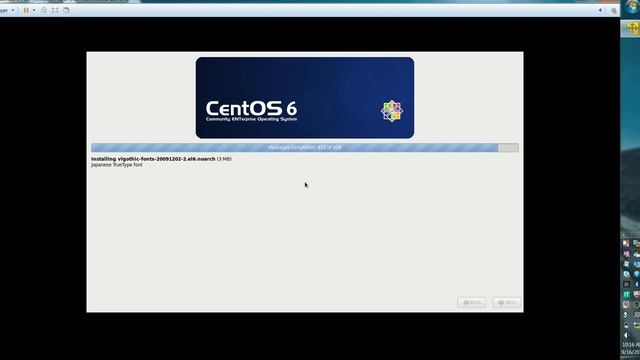Click the CentOS 6 banner image
The height and width of the screenshot is (360, 640).
pyautogui.click(x=305, y=98)
